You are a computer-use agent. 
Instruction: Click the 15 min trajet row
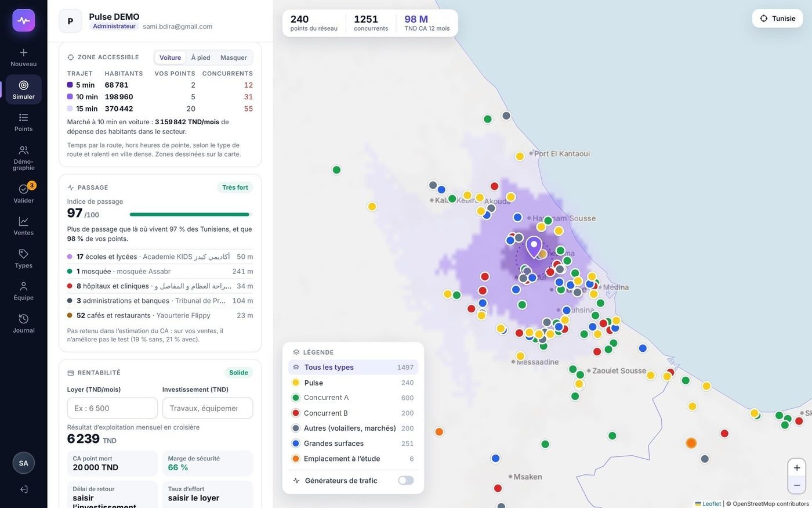pos(160,109)
